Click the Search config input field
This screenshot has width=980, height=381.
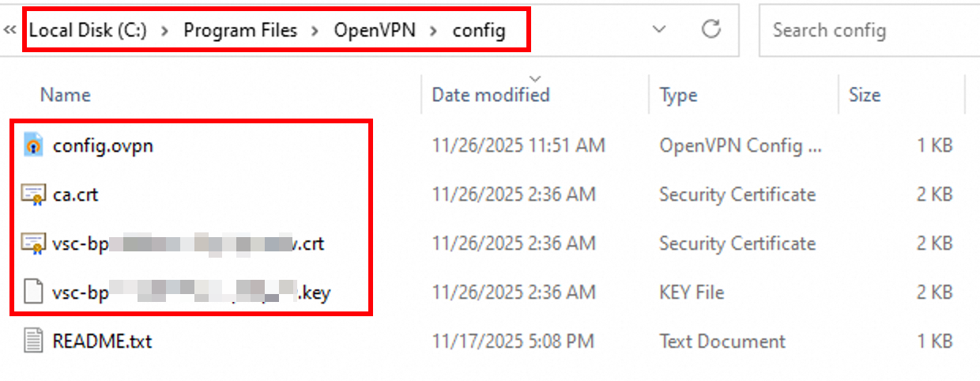tap(861, 31)
